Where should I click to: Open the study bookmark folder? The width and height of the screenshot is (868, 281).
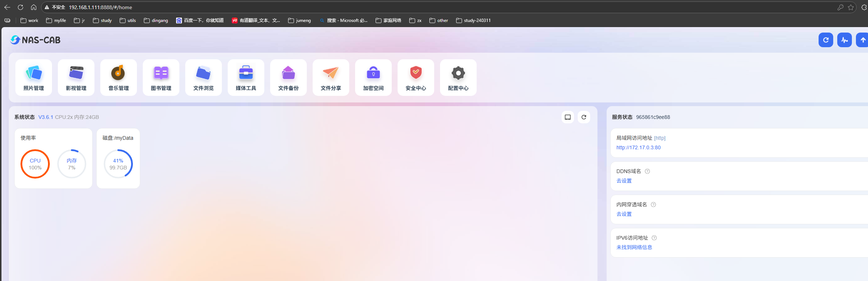[103, 20]
